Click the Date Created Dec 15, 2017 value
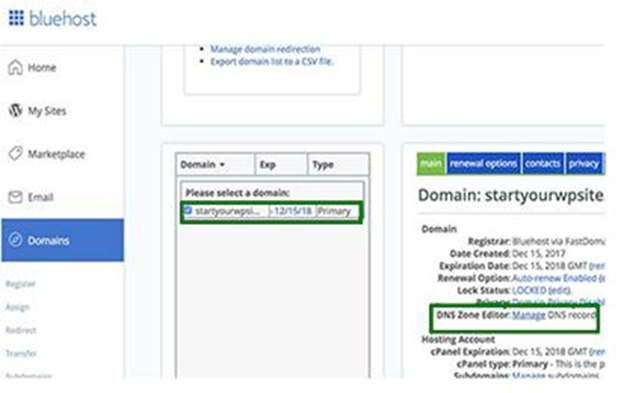624x393 pixels. [x=538, y=253]
